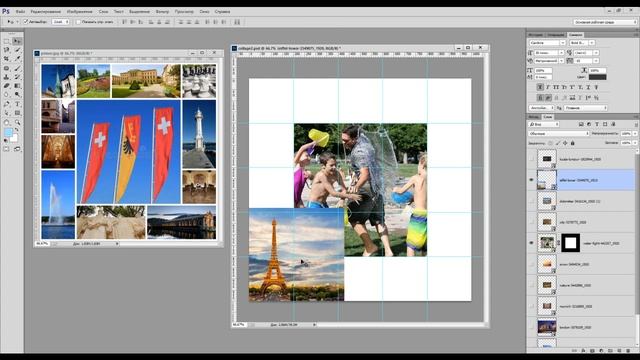Select the london layer name
The image size is (640, 360).
click(575, 327)
